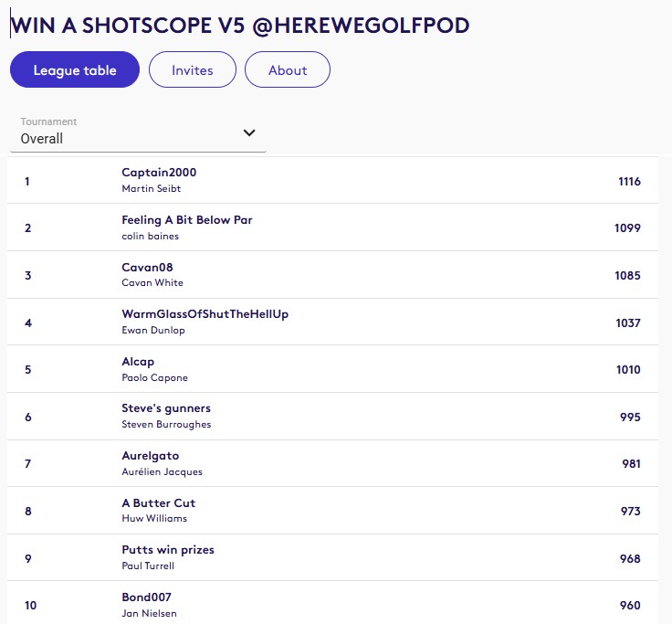Select the Overall tournament value
Image resolution: width=672 pixels, height=624 pixels.
coord(42,139)
